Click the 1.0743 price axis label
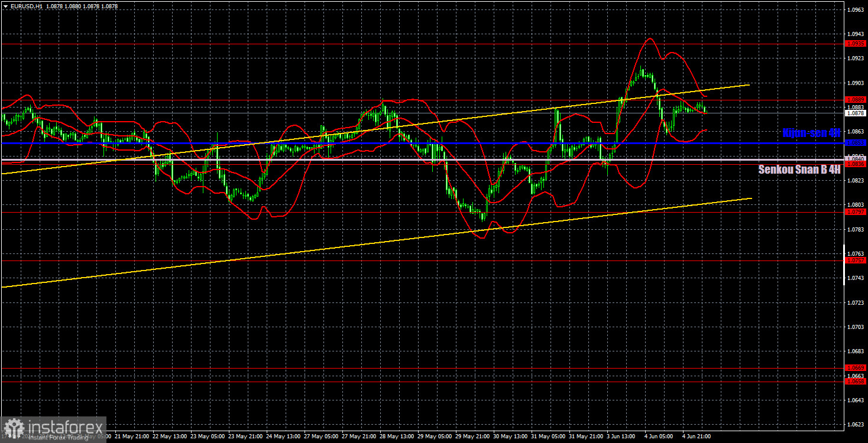The height and width of the screenshot is (443, 868). [x=856, y=278]
